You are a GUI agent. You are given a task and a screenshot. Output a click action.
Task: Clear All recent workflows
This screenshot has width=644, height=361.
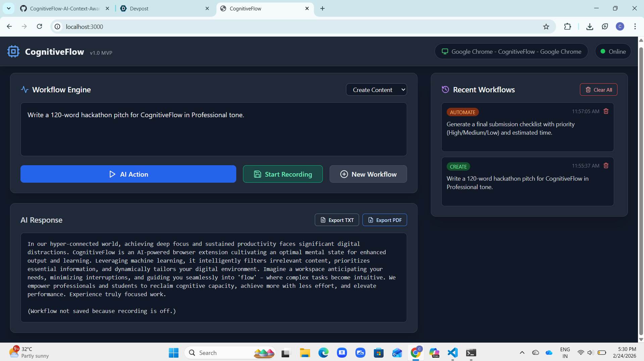point(599,90)
